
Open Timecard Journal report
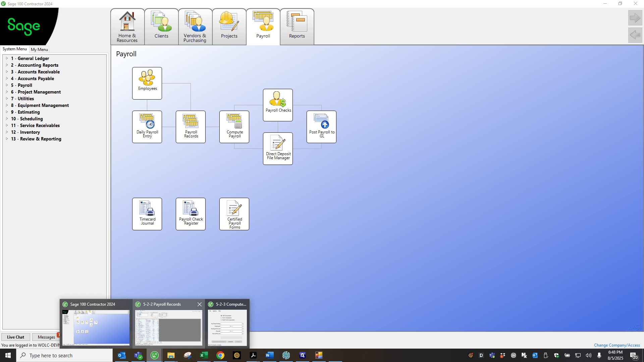click(x=147, y=214)
